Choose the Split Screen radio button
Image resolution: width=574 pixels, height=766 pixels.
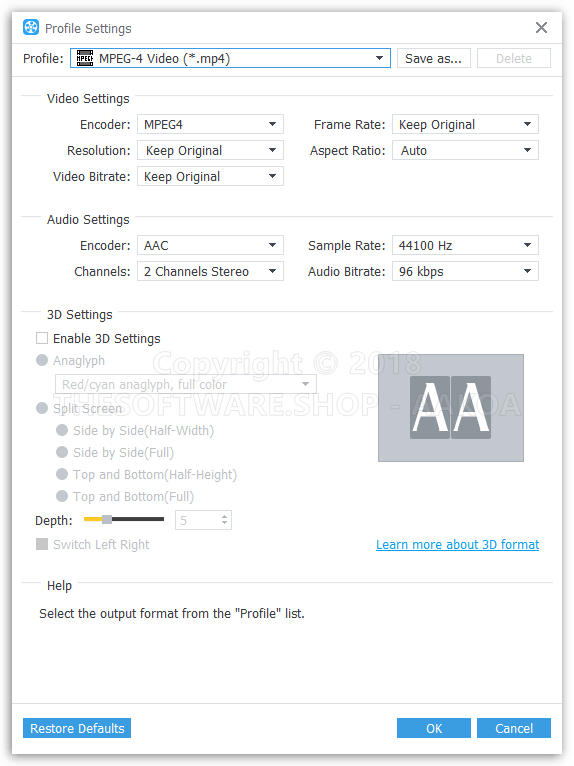(x=42, y=408)
